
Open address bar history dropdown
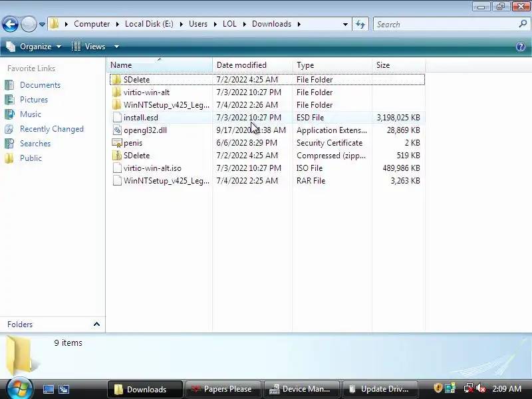pos(345,24)
